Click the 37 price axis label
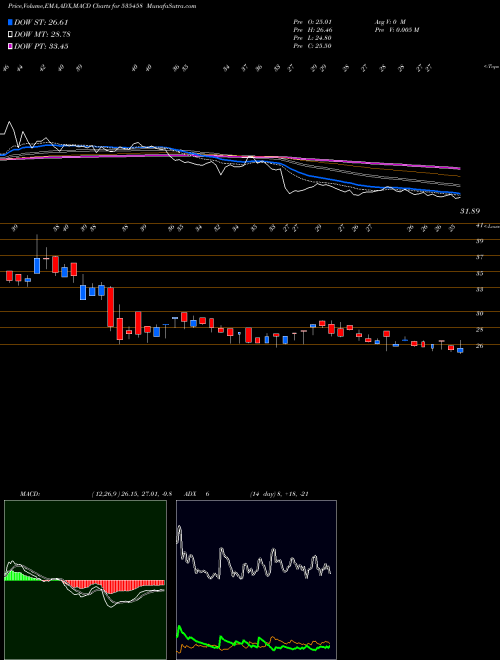 tap(479, 257)
